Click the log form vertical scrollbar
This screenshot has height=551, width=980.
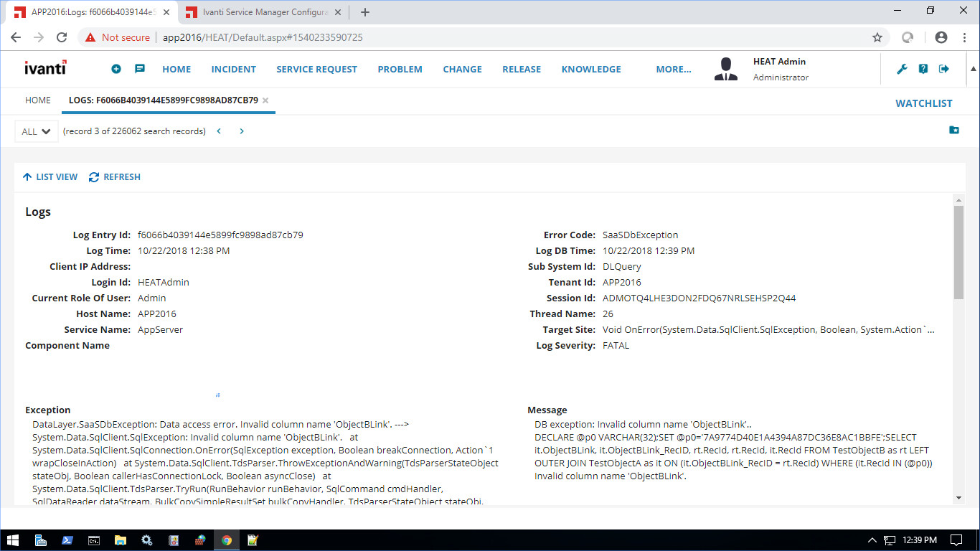coord(958,251)
